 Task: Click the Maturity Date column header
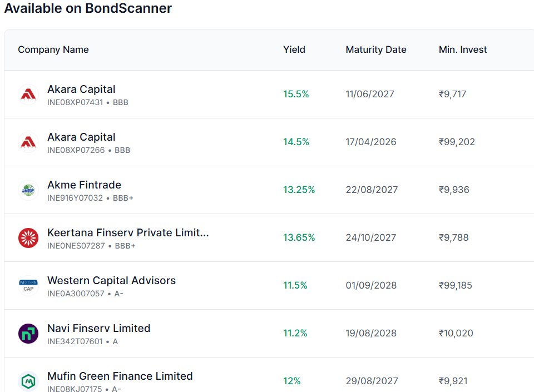click(x=376, y=49)
